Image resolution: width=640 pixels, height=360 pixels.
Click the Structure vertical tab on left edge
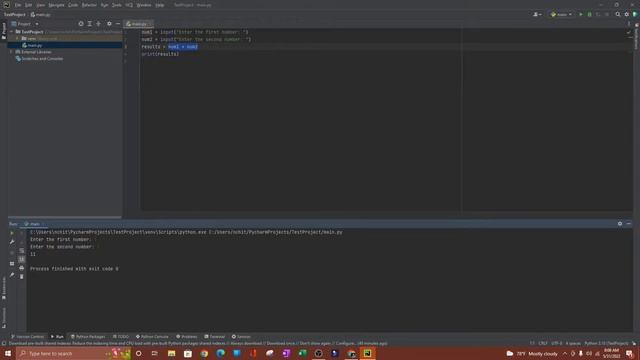[4, 318]
